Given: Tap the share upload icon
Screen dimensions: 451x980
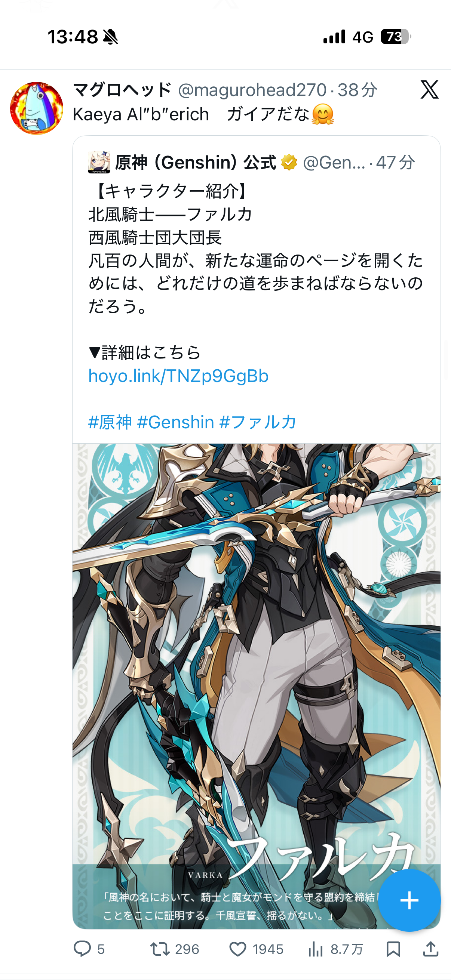Looking at the screenshot, I should tap(430, 949).
